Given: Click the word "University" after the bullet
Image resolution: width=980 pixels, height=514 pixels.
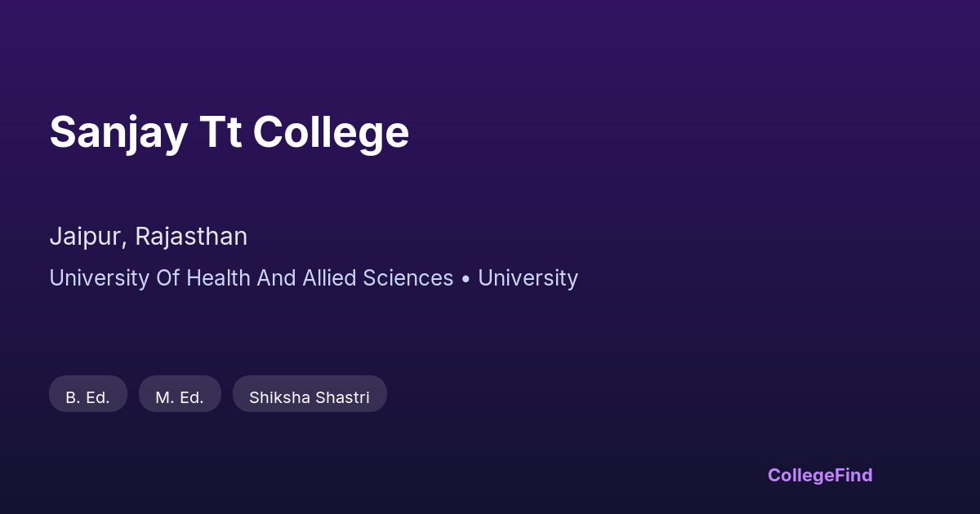Looking at the screenshot, I should tap(528, 278).
